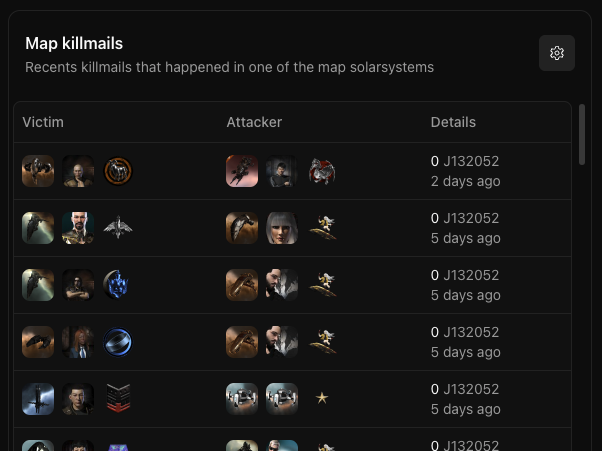This screenshot has width=602, height=451.
Task: Click the red dragon attacker corporation logo
Action: click(322, 171)
